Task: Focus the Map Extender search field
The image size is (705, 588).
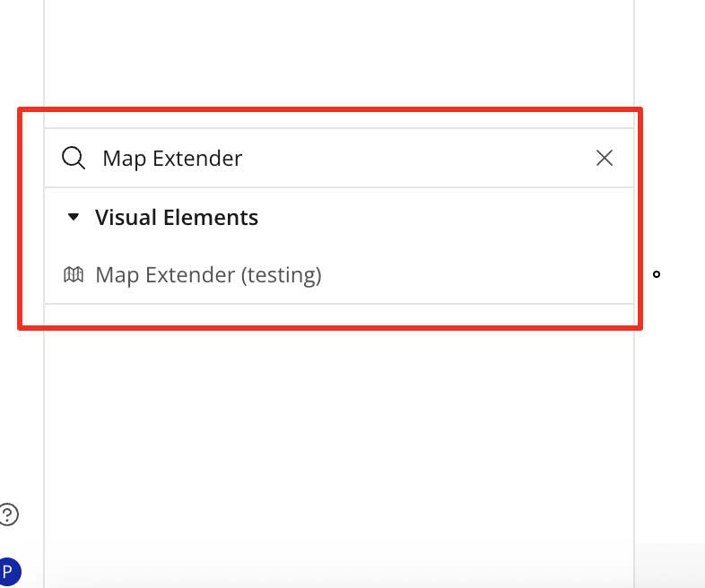Action: [341, 159]
